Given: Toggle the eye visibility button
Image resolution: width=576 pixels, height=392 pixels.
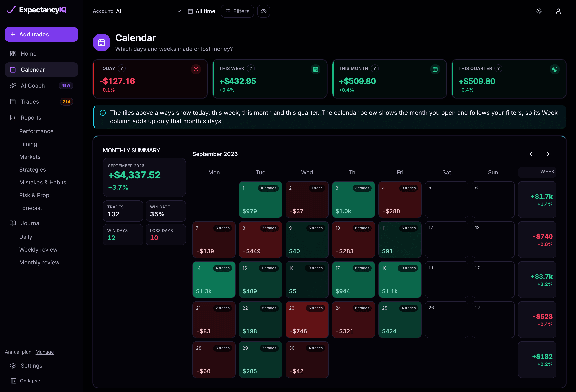Looking at the screenshot, I should (263, 11).
